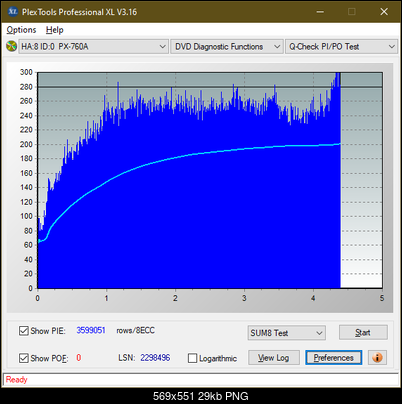The width and height of the screenshot is (402, 404).
Task: Toggle the Show PIE checkbox
Action: [23, 331]
